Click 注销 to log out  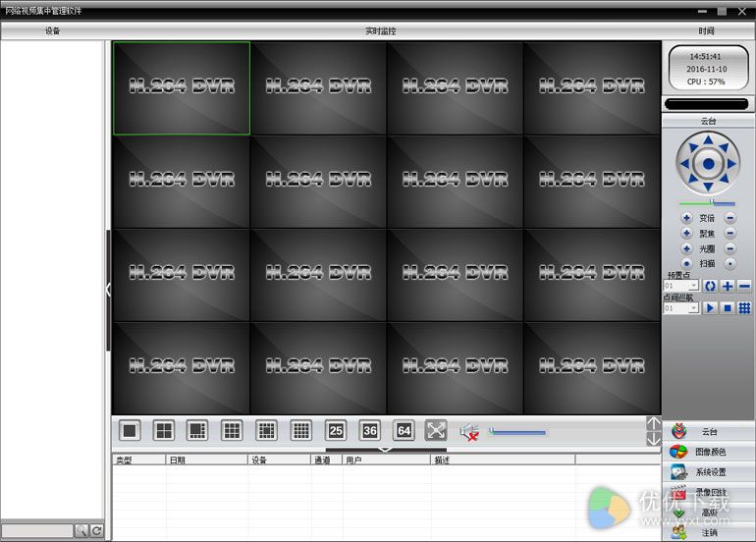pos(709,532)
